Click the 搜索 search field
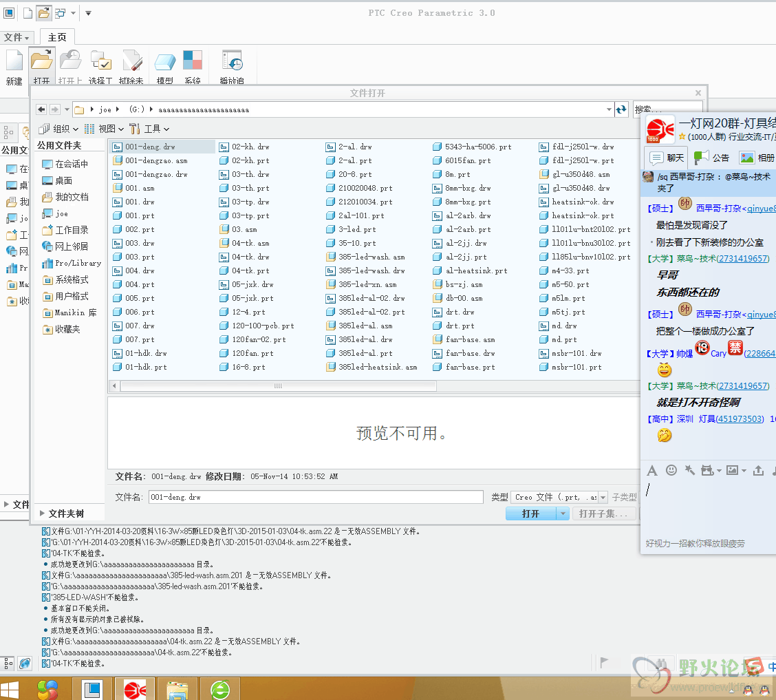This screenshot has height=700, width=776. coord(667,109)
